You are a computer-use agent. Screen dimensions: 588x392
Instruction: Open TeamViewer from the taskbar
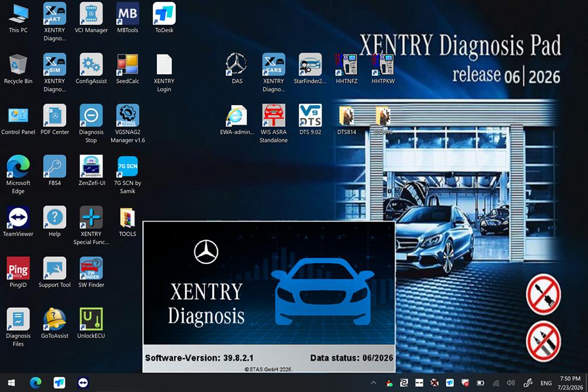click(x=83, y=383)
